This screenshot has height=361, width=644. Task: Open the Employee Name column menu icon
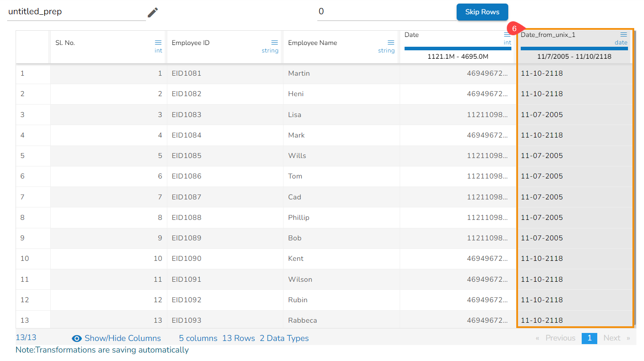pos(391,42)
